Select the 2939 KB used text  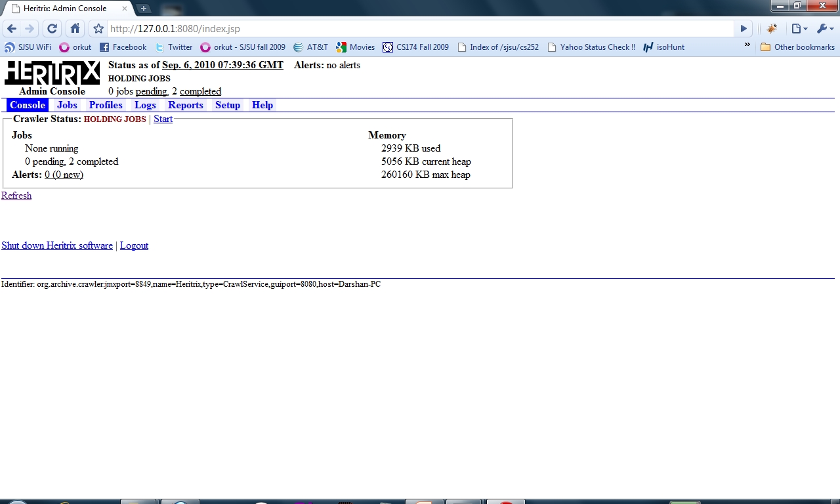pyautogui.click(x=411, y=148)
